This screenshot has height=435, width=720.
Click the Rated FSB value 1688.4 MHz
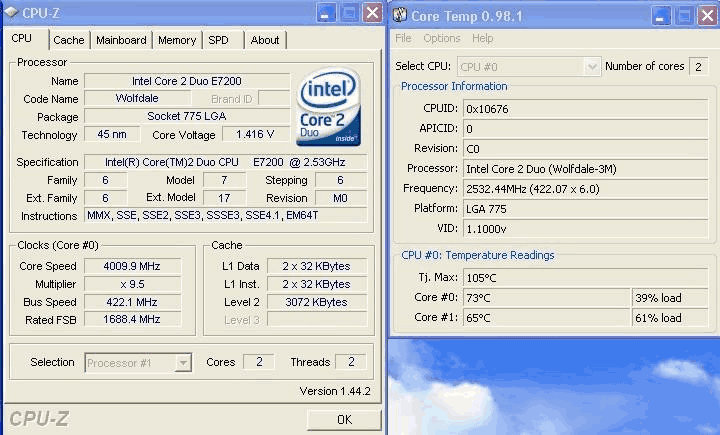pyautogui.click(x=132, y=319)
